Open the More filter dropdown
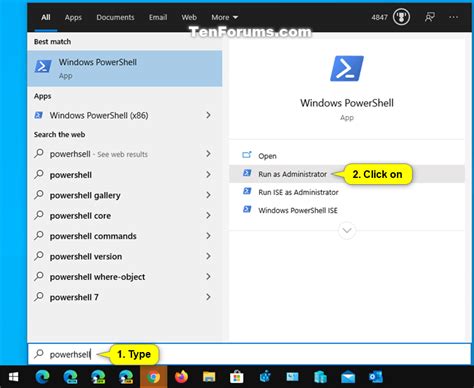This screenshot has width=474, height=388. [x=224, y=17]
